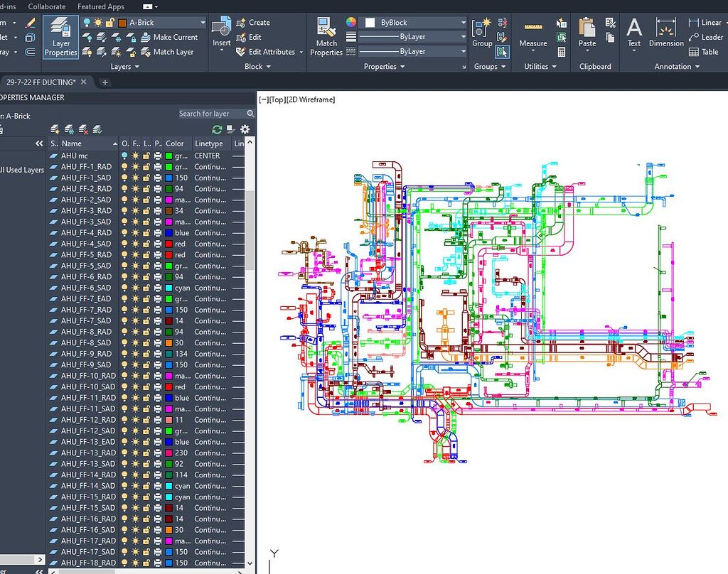
Task: Turn off the AHU mc layer bulb
Action: click(124, 156)
